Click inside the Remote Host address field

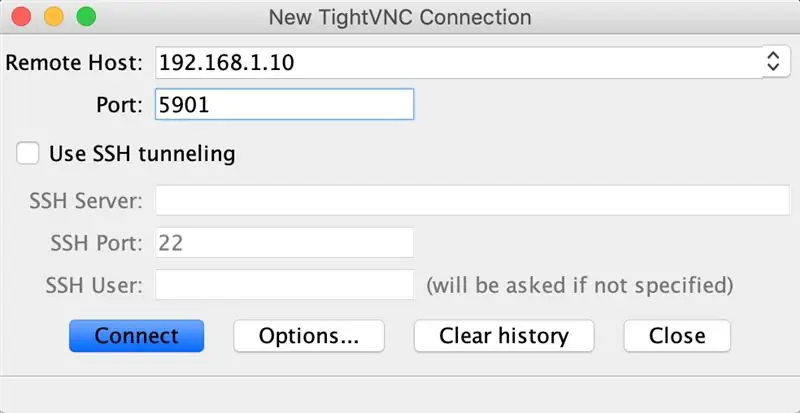tap(459, 62)
